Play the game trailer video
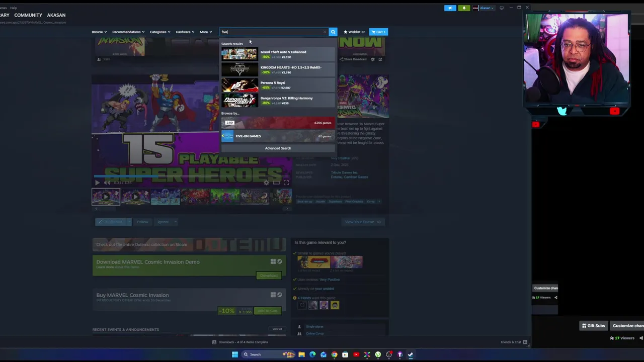The image size is (644, 362). pos(97,183)
